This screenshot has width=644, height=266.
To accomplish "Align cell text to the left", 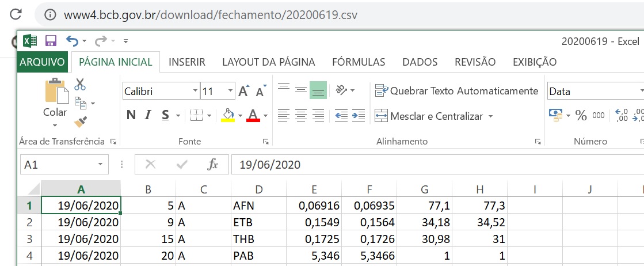I will pyautogui.click(x=284, y=116).
